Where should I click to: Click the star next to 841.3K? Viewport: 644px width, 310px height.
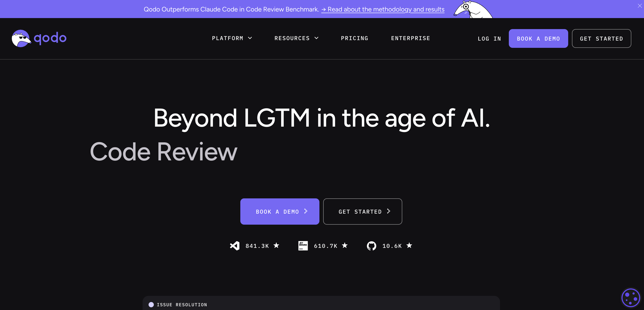pyautogui.click(x=276, y=246)
